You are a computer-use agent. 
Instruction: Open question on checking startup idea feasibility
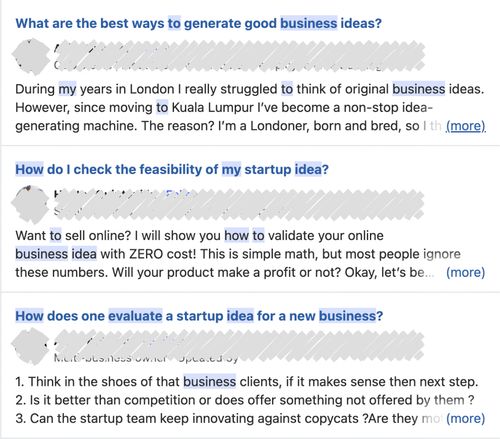coord(172,169)
